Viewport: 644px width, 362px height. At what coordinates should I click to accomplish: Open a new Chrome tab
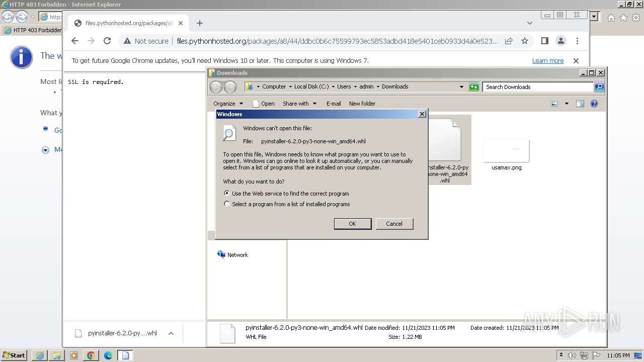pyautogui.click(x=200, y=23)
